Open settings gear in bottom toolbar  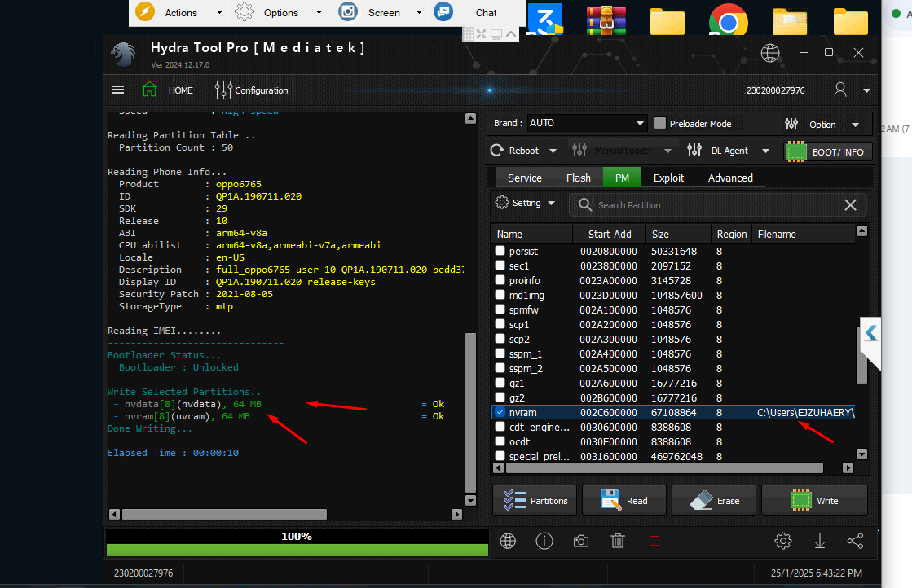click(783, 541)
